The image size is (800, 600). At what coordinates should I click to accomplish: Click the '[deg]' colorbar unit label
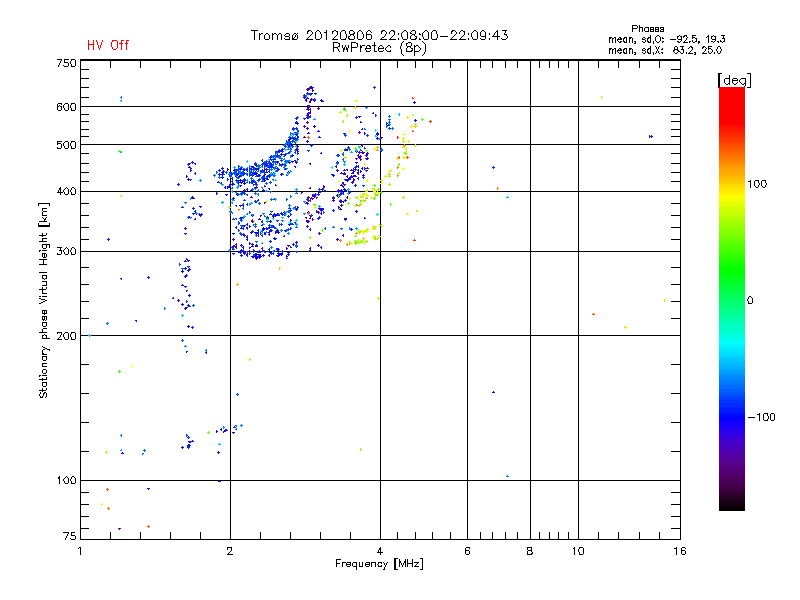[x=734, y=80]
